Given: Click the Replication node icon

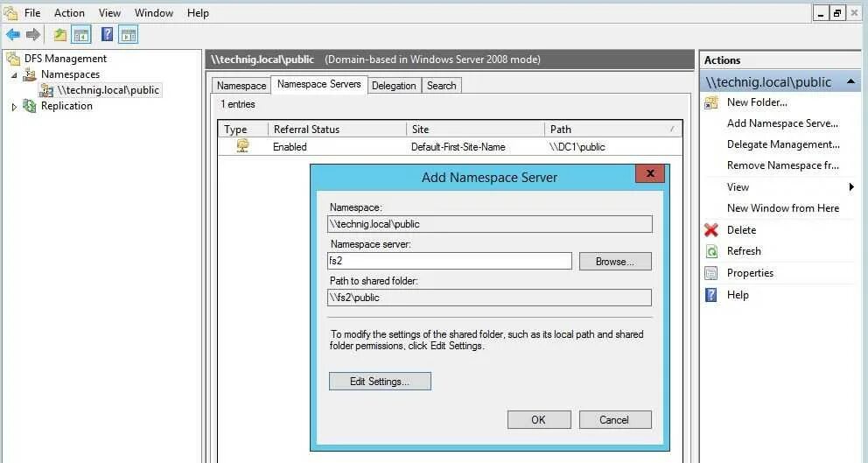Looking at the screenshot, I should coord(30,106).
